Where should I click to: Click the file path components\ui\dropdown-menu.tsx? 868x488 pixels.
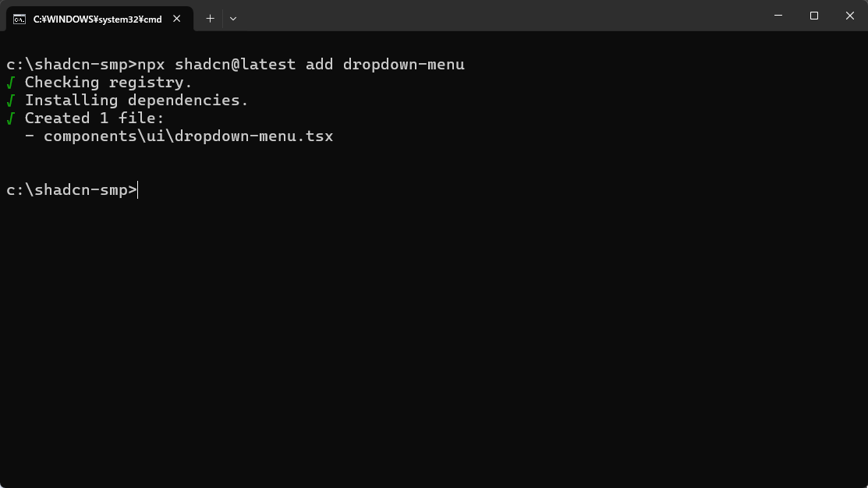pyautogui.click(x=188, y=136)
